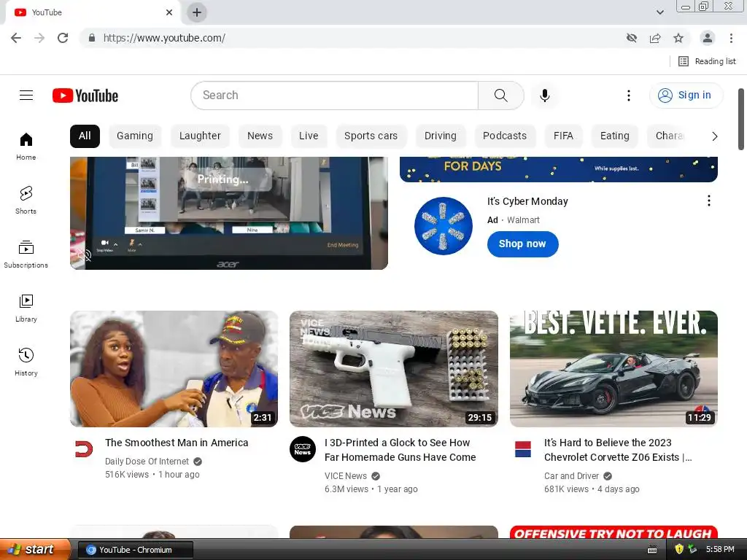Viewport: 747px width, 560px height.
Task: Show more category chips arrow
Action: pos(714,136)
